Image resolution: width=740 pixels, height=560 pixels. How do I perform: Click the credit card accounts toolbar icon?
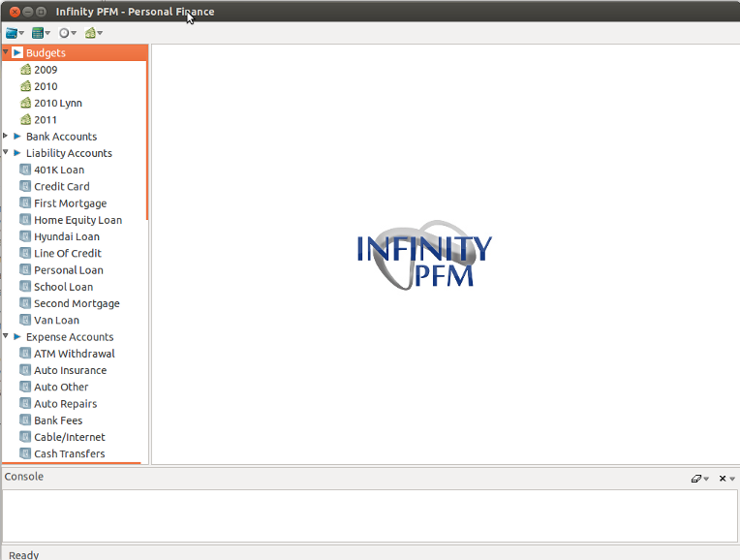pyautogui.click(x=12, y=33)
